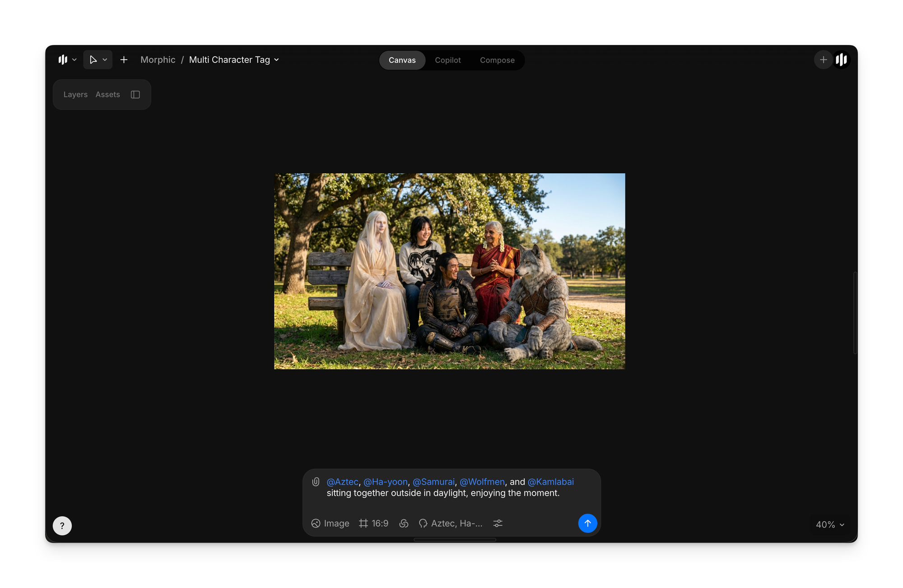Screen dimensions: 903x588
Task: Click the blue send arrow button
Action: click(x=587, y=523)
